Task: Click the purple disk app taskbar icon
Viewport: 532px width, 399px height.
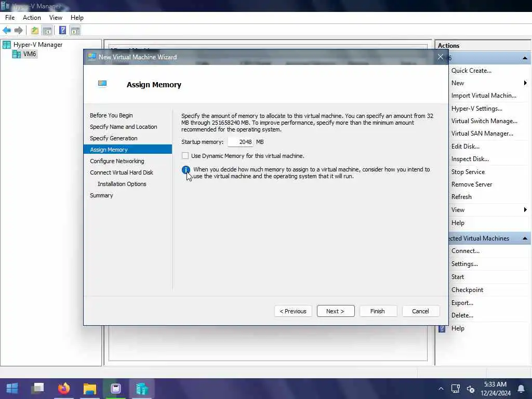Action: [x=116, y=389]
